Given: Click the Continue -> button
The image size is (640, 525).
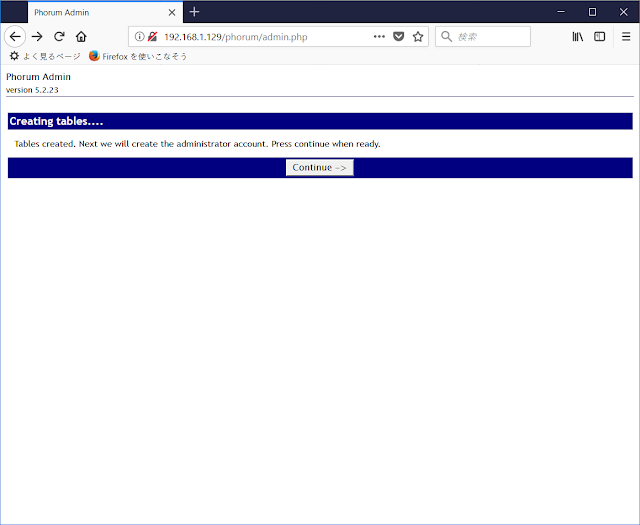Looking at the screenshot, I should pyautogui.click(x=320, y=168).
